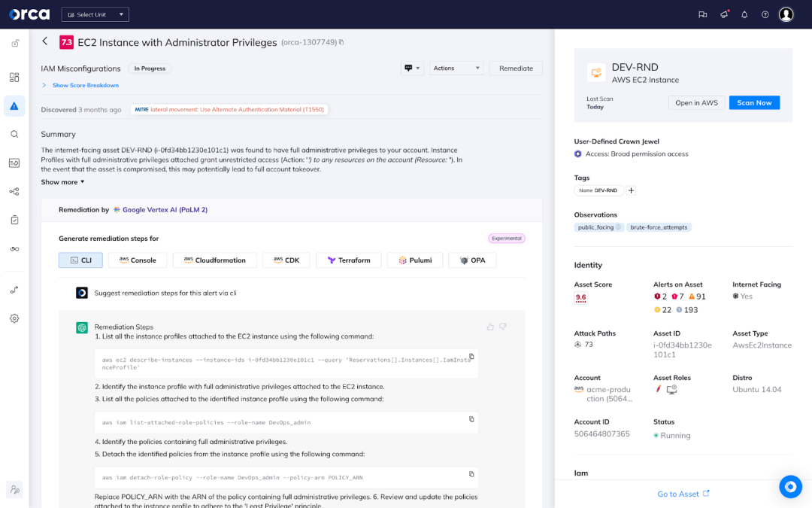Click the Orca logo
The image size is (812, 508).
pyautogui.click(x=29, y=14)
